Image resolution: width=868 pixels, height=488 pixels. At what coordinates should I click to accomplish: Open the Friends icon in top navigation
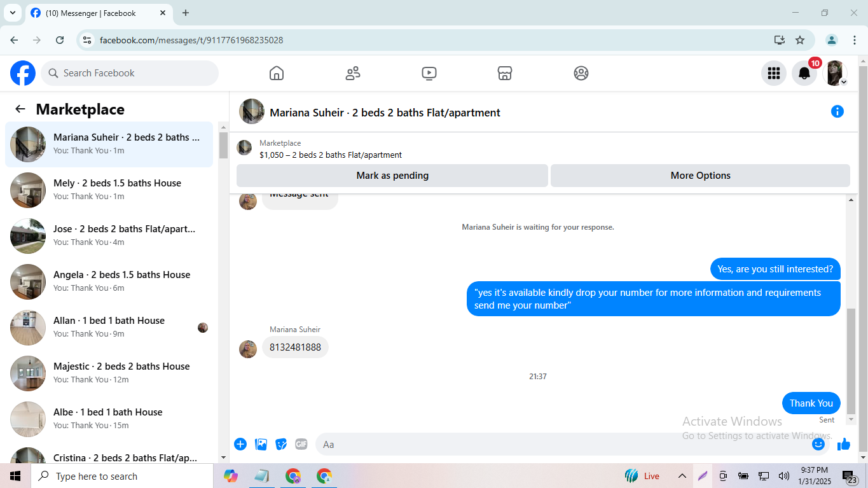point(353,73)
